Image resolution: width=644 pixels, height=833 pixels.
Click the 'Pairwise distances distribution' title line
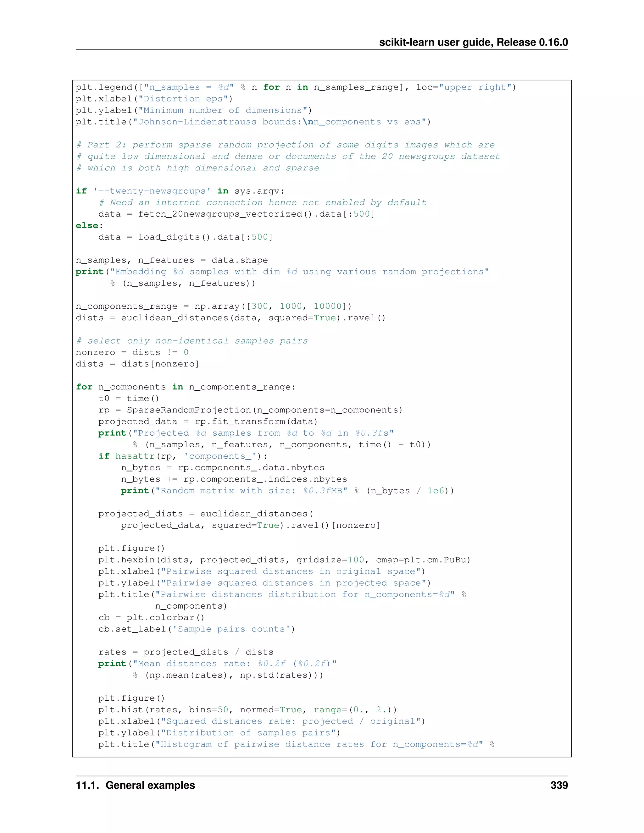click(282, 594)
